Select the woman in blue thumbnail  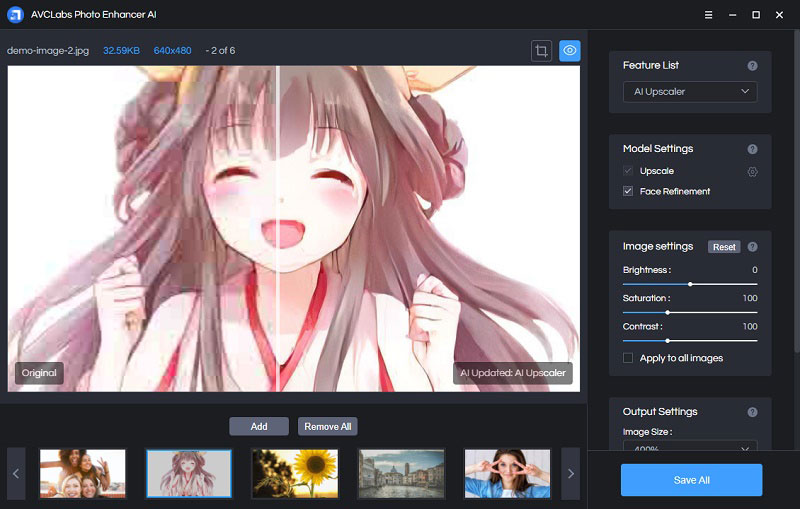(507, 473)
